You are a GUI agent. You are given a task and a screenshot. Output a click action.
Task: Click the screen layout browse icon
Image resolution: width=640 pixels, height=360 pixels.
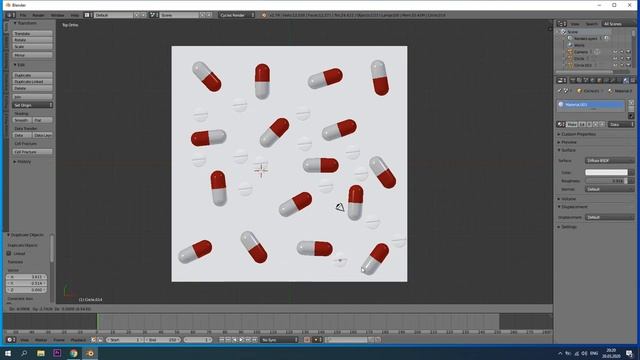[87, 15]
